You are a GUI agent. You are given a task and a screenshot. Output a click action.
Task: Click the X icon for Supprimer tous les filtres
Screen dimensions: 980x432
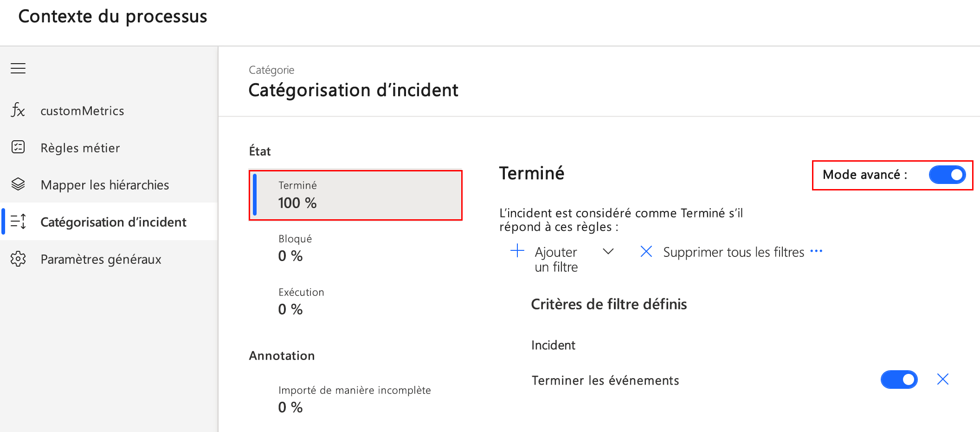tap(646, 251)
